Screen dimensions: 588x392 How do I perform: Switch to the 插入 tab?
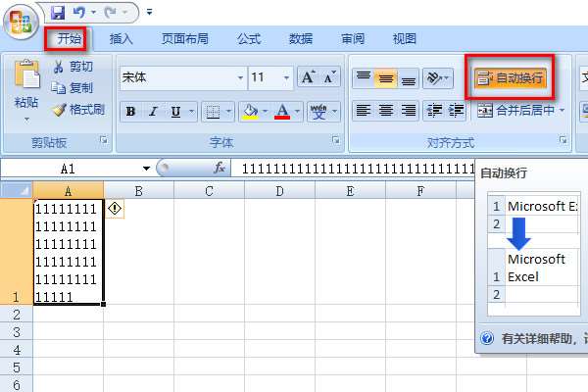122,38
